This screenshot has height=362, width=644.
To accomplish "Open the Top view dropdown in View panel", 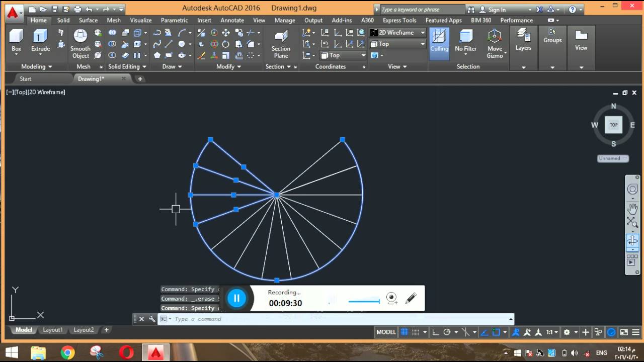I will click(x=398, y=44).
